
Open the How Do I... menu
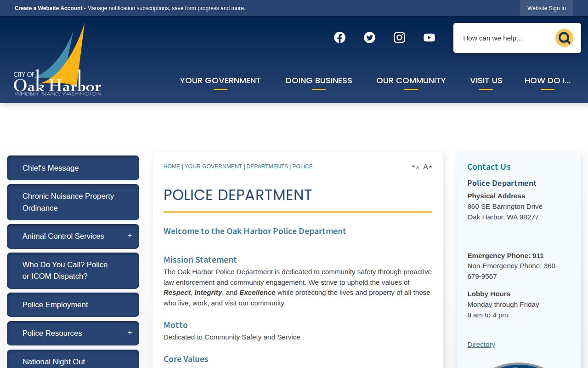(547, 80)
